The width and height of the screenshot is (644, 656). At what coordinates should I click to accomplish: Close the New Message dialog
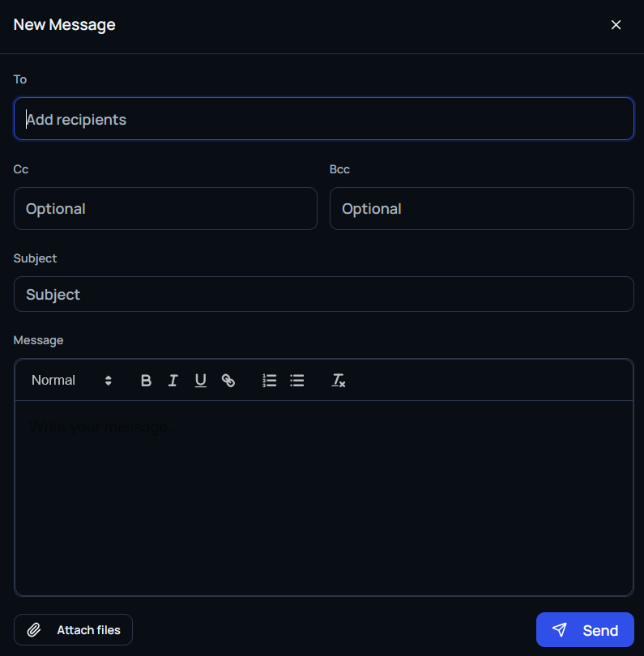pos(616,25)
